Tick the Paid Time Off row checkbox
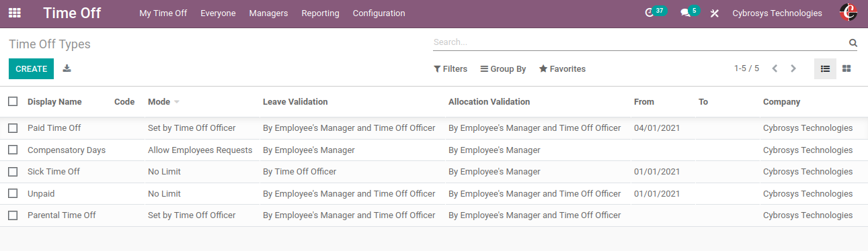This screenshot has width=868, height=251. click(x=13, y=128)
